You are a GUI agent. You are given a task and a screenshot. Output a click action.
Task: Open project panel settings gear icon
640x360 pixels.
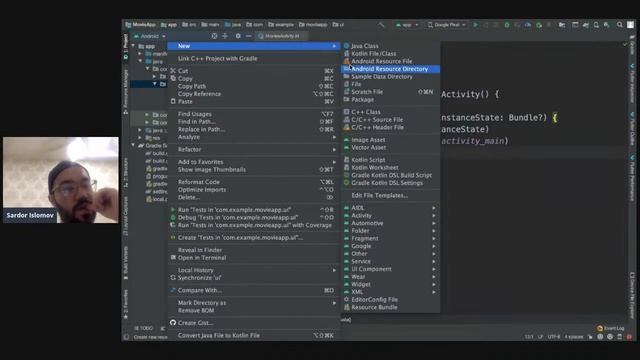tap(238, 36)
